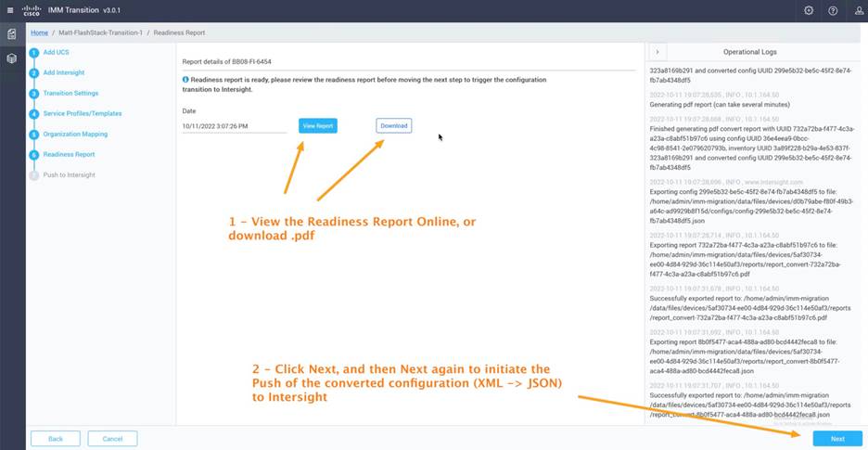
Task: Jump to the Organization Mapping step
Action: [75, 135]
